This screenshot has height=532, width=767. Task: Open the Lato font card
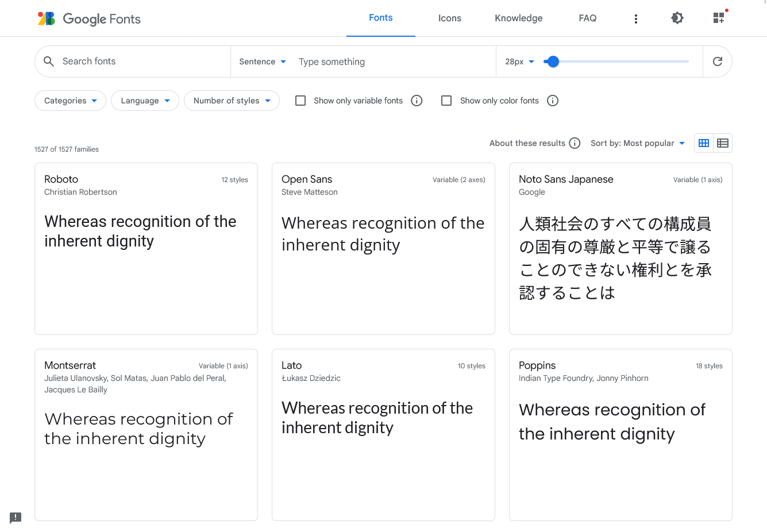pyautogui.click(x=383, y=435)
